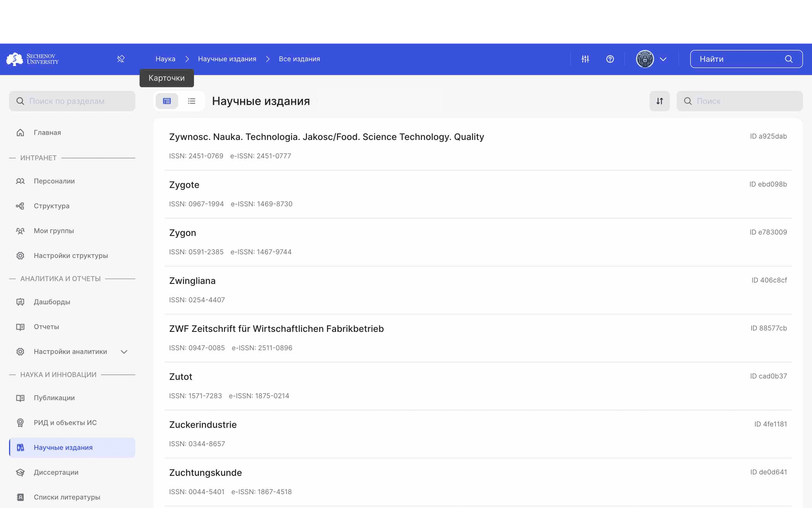Click the Публикации book icon

(x=21, y=398)
